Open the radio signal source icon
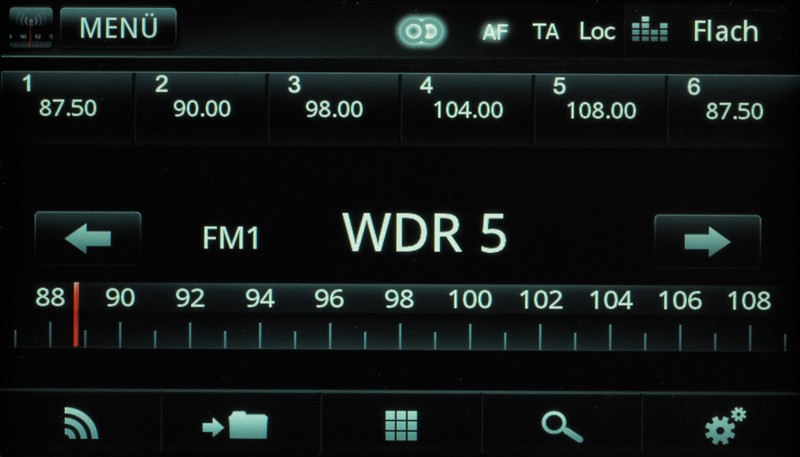The height and width of the screenshot is (457, 800). click(x=81, y=423)
